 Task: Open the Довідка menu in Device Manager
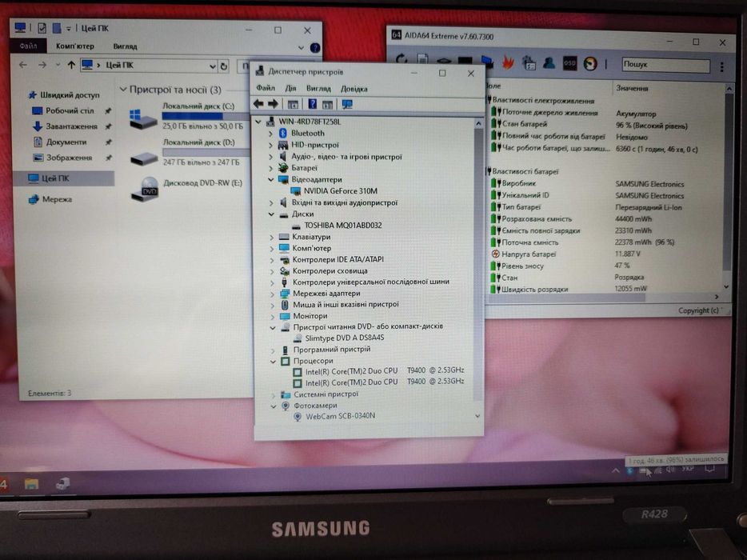[x=354, y=89]
